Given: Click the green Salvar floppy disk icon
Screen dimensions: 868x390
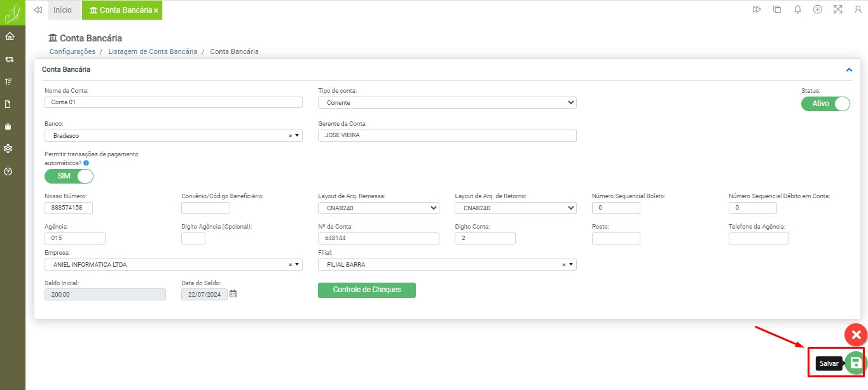Looking at the screenshot, I should [x=856, y=363].
